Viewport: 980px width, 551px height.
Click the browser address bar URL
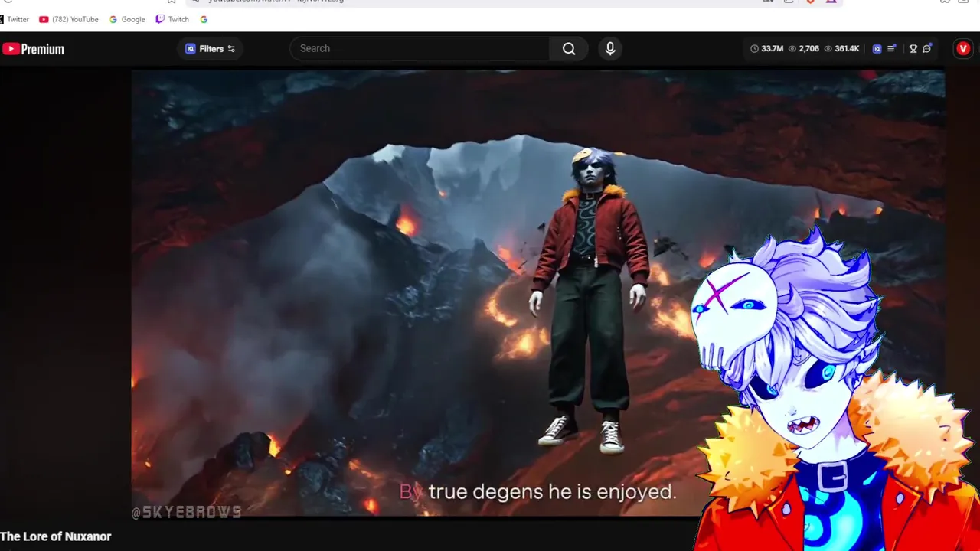(x=276, y=2)
